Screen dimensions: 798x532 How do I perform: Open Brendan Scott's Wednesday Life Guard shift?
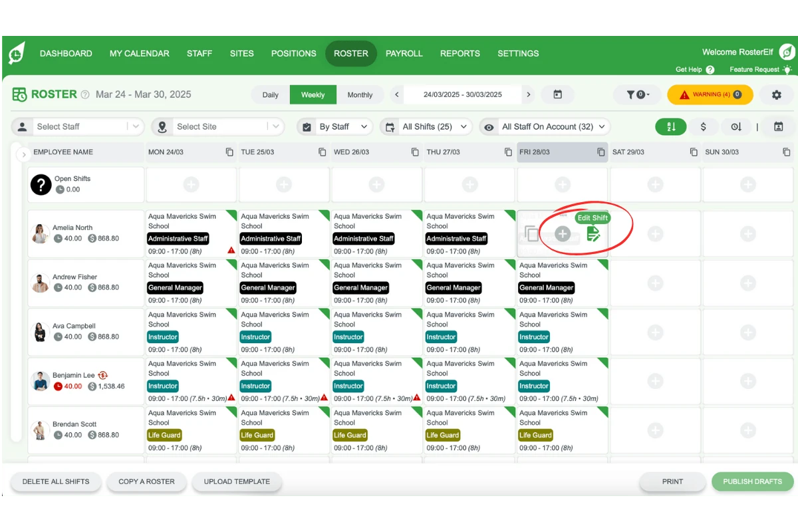tap(377, 430)
